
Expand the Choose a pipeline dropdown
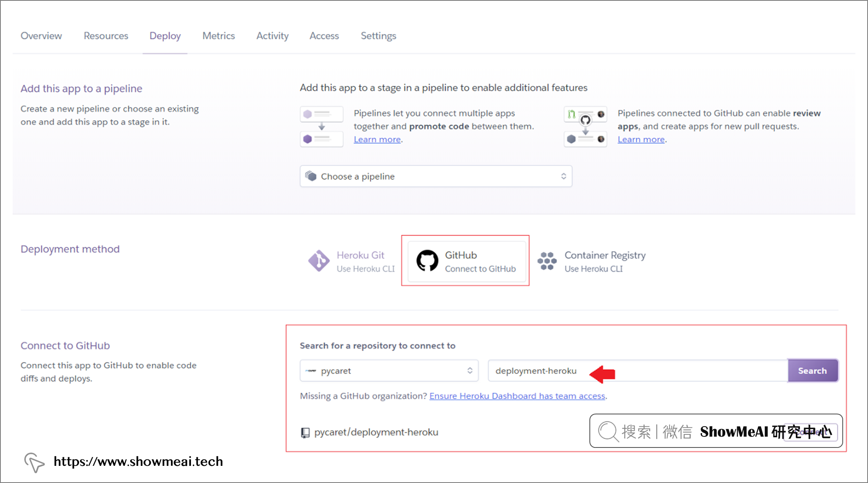pyautogui.click(x=436, y=176)
